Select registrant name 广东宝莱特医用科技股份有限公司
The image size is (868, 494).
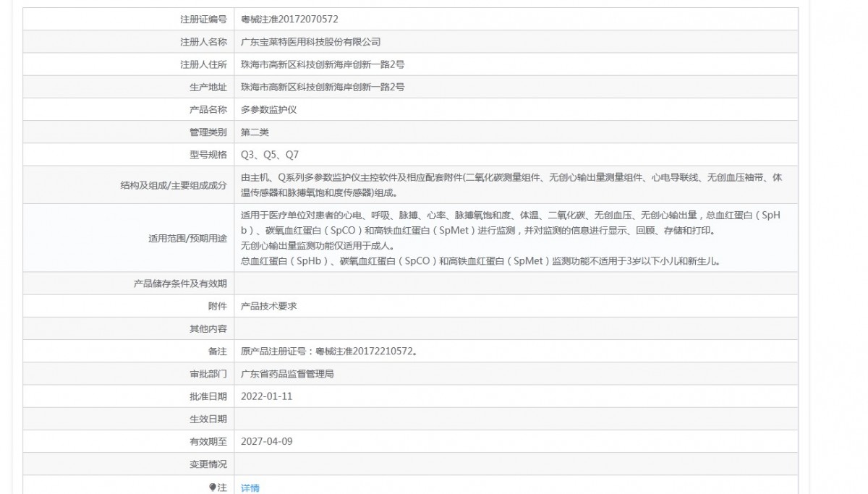coord(310,42)
